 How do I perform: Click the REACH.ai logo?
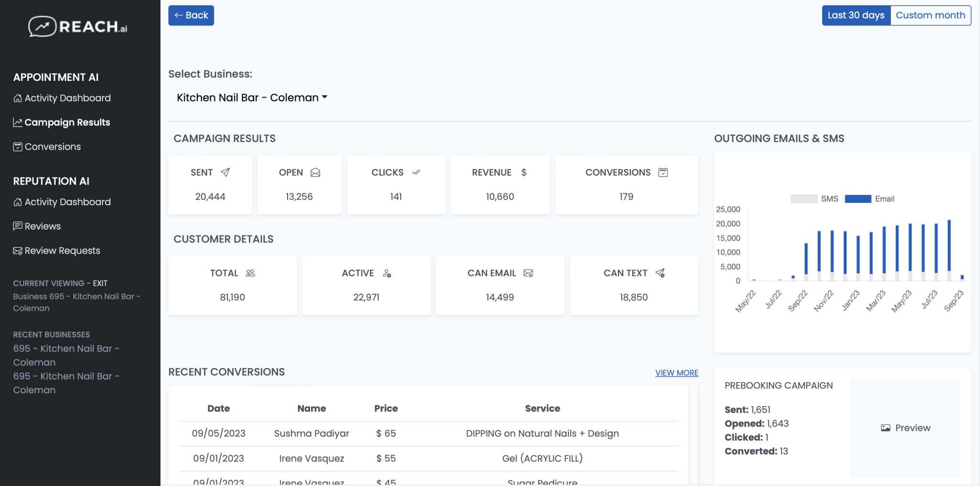pos(78,26)
